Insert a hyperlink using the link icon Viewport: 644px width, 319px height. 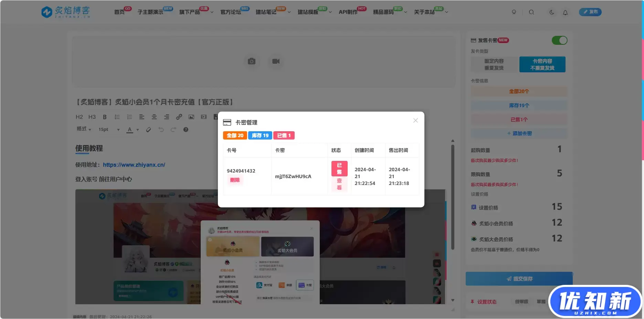pos(179,117)
